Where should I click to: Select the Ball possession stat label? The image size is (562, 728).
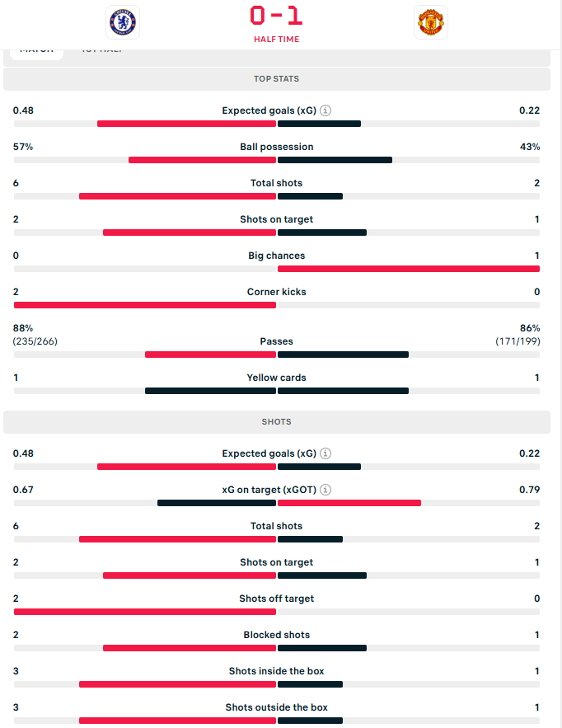[277, 147]
